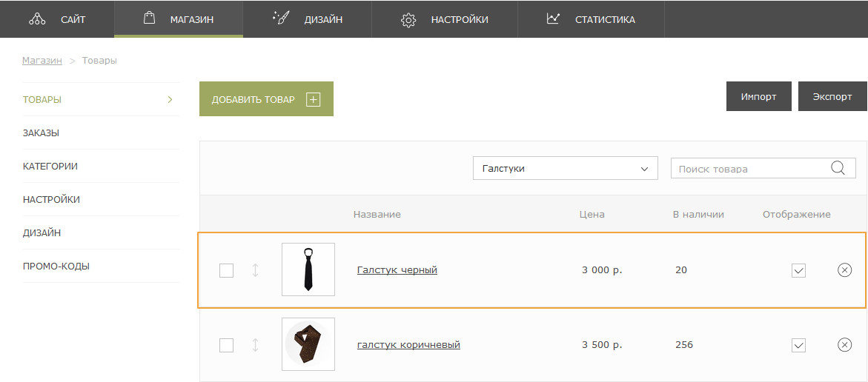Viewport: 868px width, 382px height.
Task: Grab the reorder arrows for галстук коричневый
Action: point(255,345)
